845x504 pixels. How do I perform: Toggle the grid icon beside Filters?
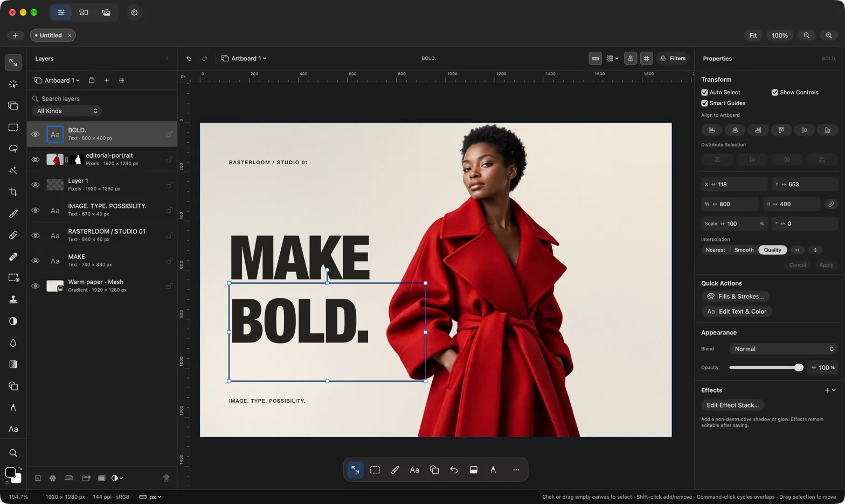coord(646,58)
